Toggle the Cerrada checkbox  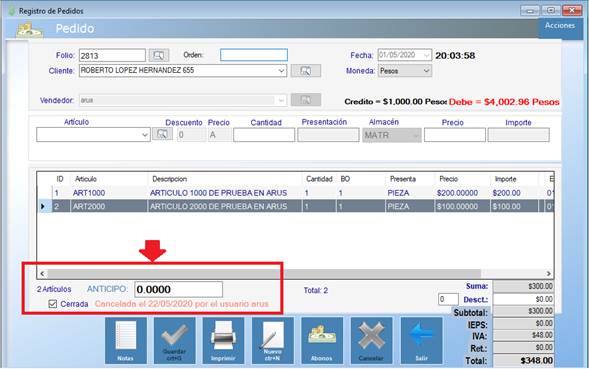[53, 304]
